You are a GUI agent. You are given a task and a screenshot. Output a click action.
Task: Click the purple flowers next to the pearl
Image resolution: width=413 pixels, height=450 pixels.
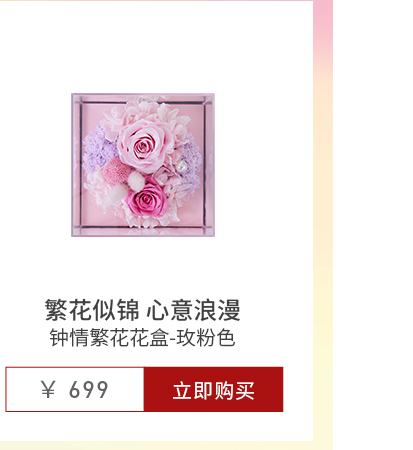pos(192,160)
